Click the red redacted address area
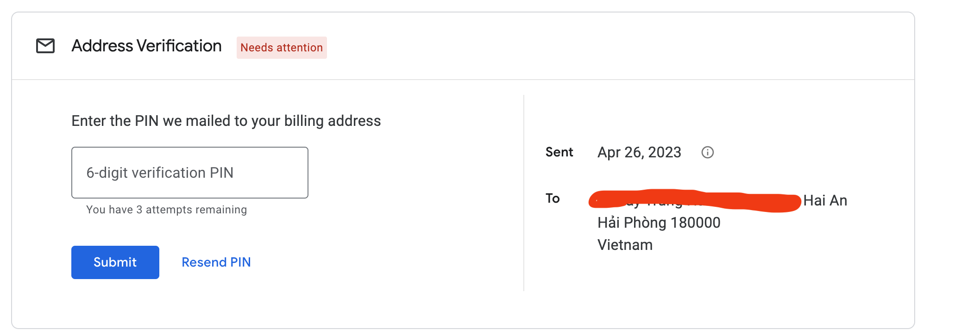Screen dimensions: 980x336 pyautogui.click(x=694, y=201)
